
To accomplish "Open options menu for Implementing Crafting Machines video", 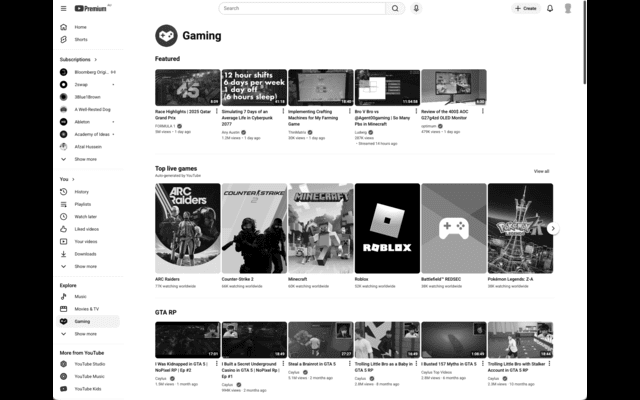I will click(350, 111).
